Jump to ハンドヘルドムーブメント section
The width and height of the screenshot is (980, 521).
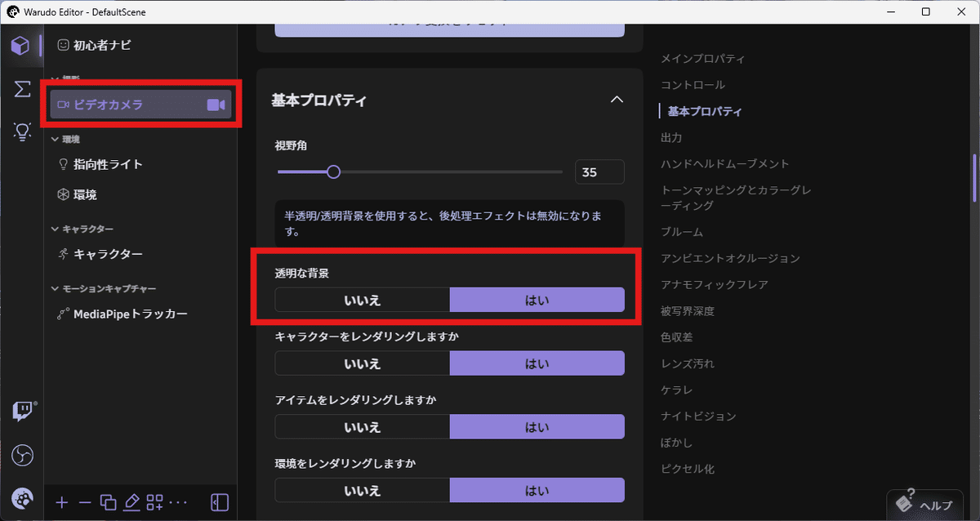725,163
